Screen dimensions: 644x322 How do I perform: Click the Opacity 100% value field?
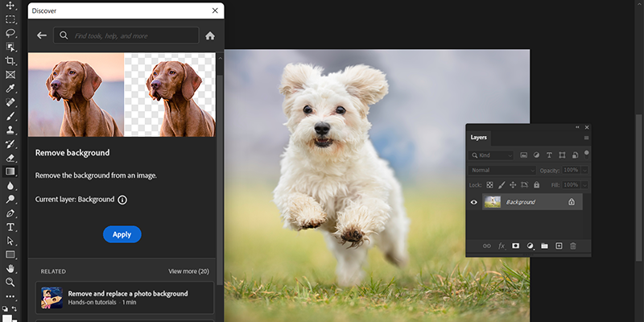[x=571, y=170]
